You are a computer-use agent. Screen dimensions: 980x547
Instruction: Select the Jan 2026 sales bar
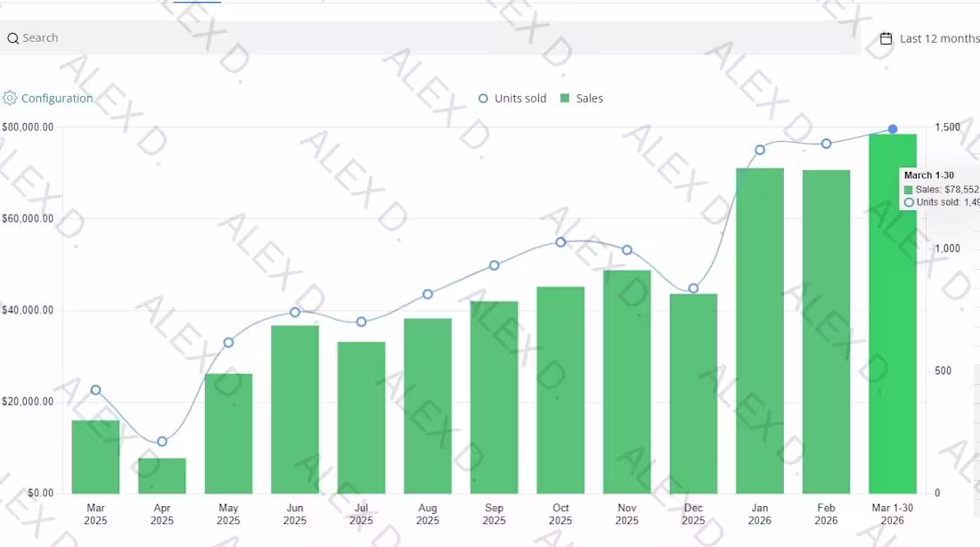tap(760, 331)
